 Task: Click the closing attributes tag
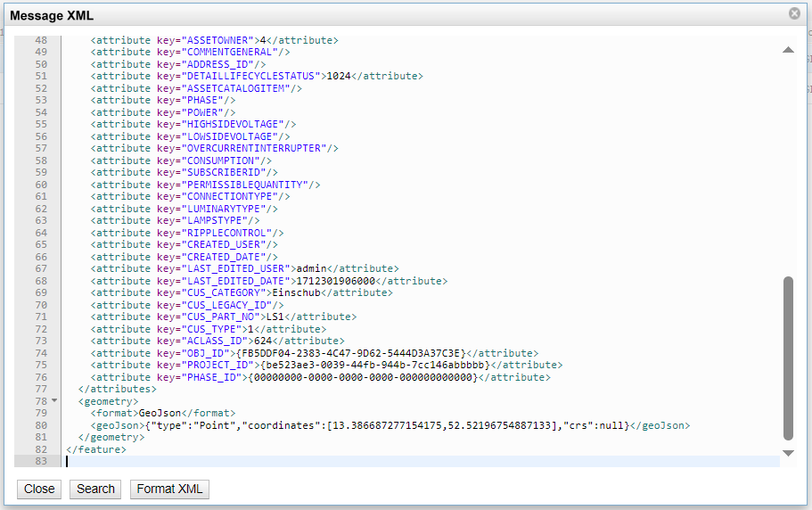[118, 389]
